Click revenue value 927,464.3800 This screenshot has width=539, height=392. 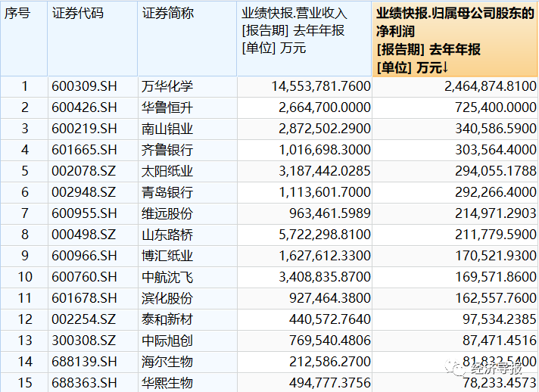[x=329, y=298]
